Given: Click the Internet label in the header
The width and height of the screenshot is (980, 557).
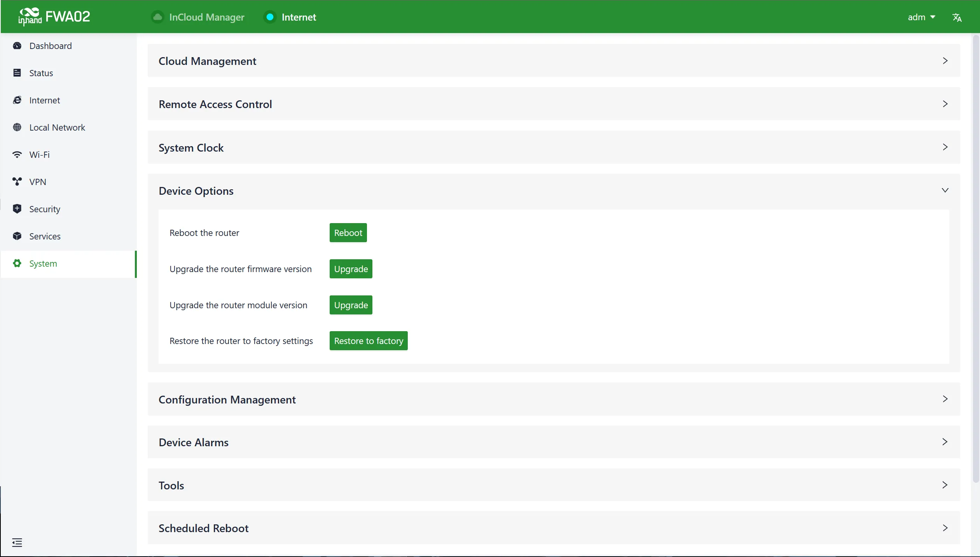Looking at the screenshot, I should (299, 17).
